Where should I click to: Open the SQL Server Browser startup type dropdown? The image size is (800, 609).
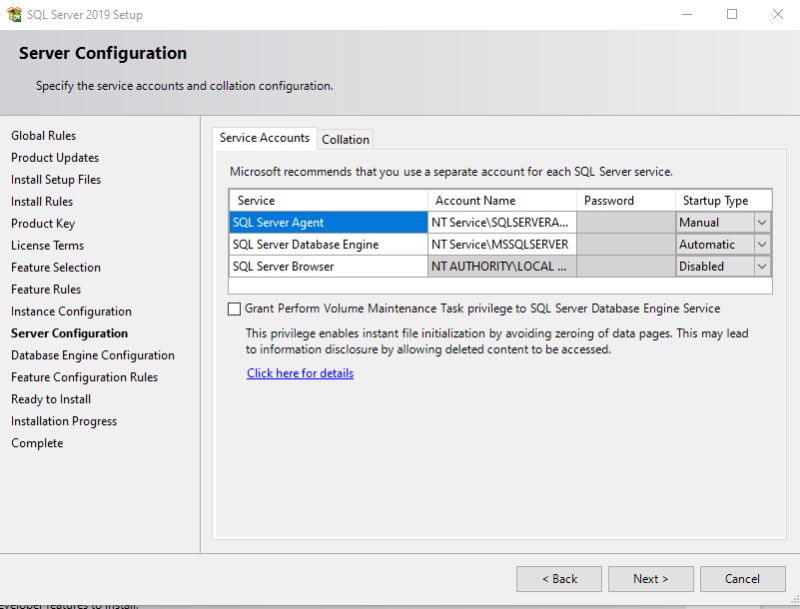[764, 266]
